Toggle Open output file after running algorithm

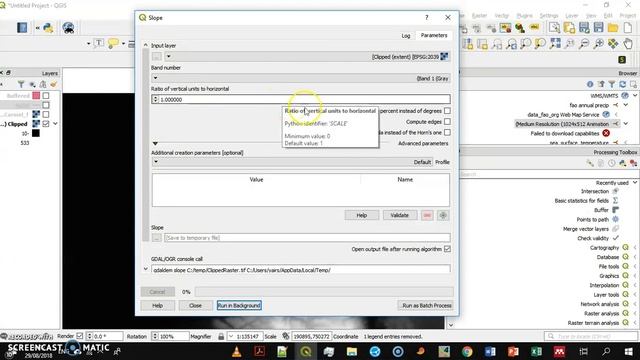[447, 249]
